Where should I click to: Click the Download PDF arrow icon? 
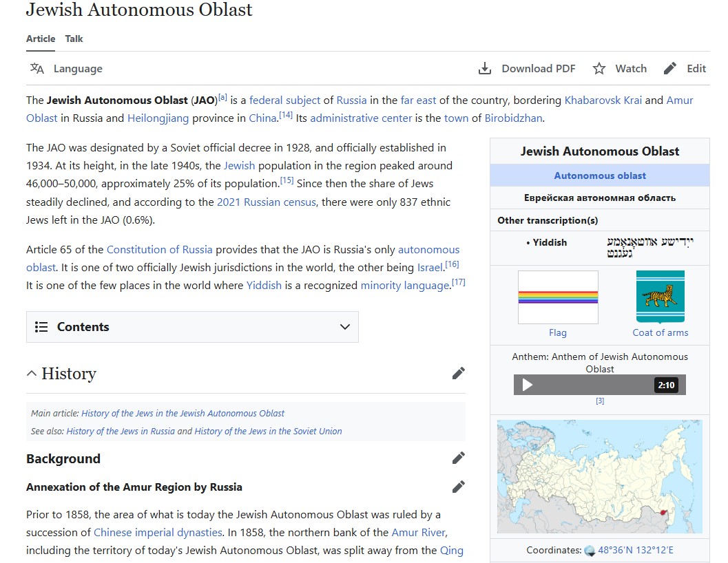[x=485, y=69]
